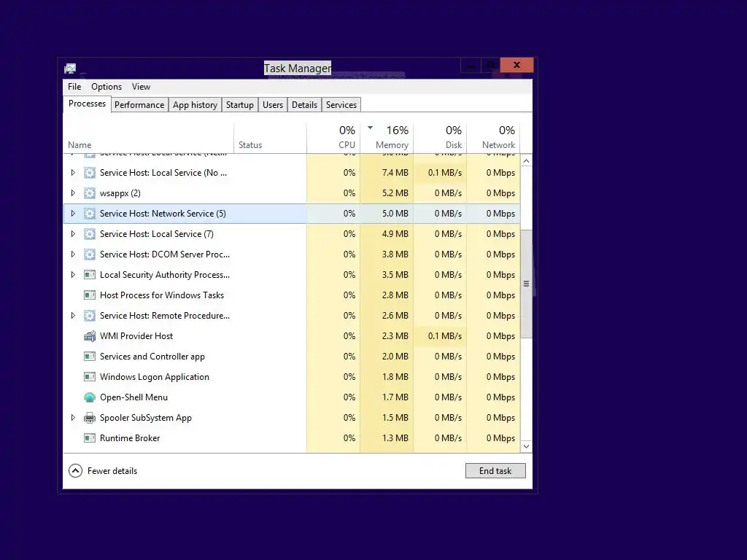Click gear icon of Service Host: Local Service (7)

tap(90, 234)
